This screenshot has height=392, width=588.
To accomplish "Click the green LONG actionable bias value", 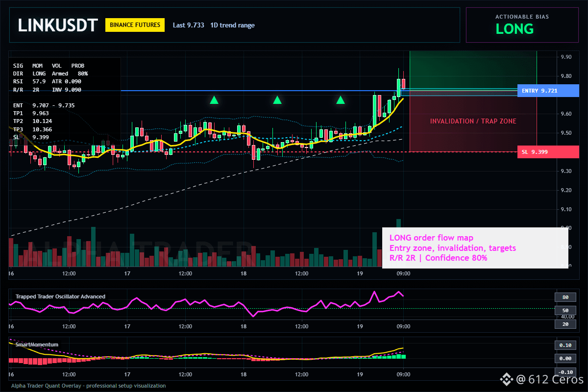I will [514, 29].
